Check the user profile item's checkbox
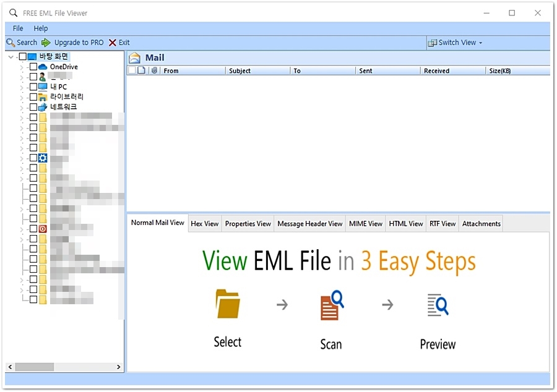 tap(33, 77)
